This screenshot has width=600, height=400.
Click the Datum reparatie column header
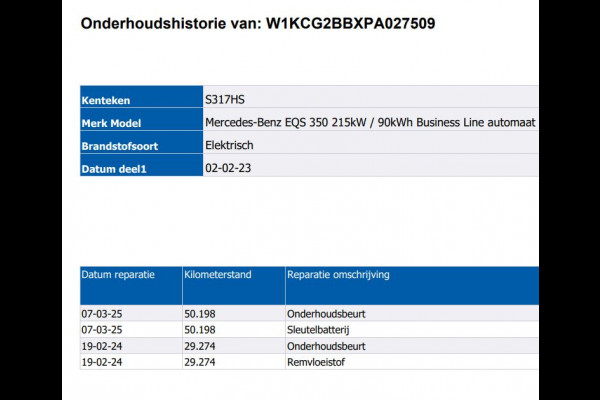pyautogui.click(x=118, y=273)
